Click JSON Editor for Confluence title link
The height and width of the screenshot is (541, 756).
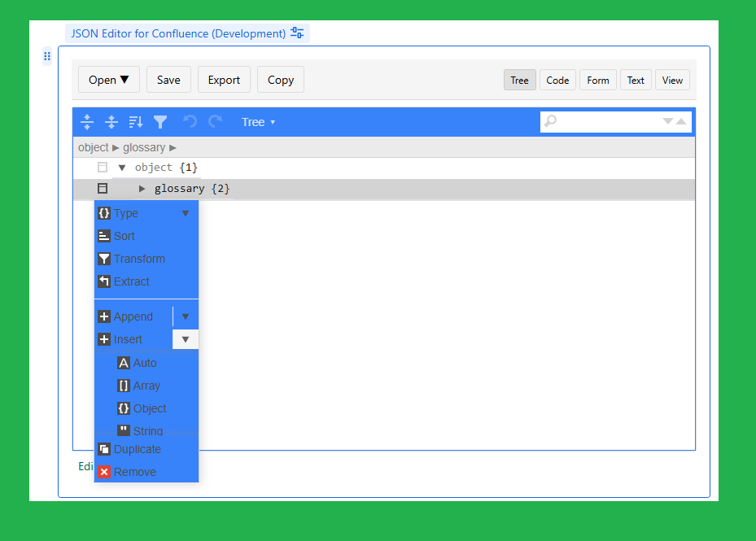tap(178, 33)
